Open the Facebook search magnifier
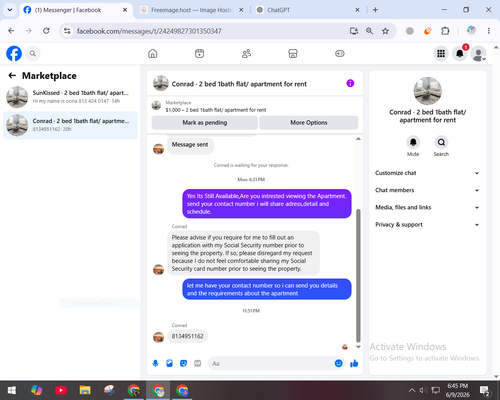The height and width of the screenshot is (400, 500). 33,53
